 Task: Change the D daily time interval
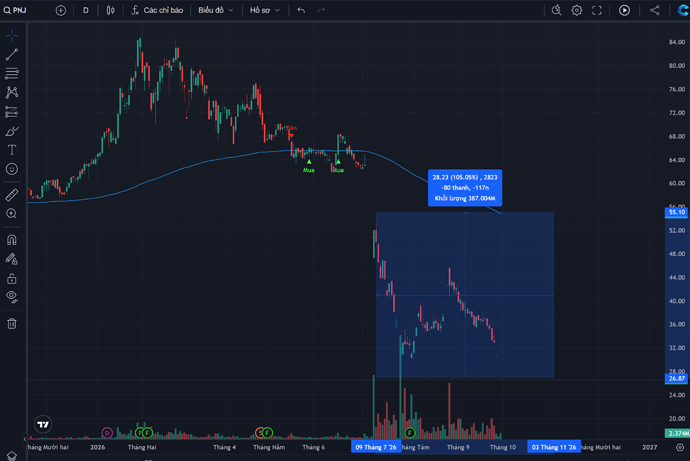tap(86, 10)
